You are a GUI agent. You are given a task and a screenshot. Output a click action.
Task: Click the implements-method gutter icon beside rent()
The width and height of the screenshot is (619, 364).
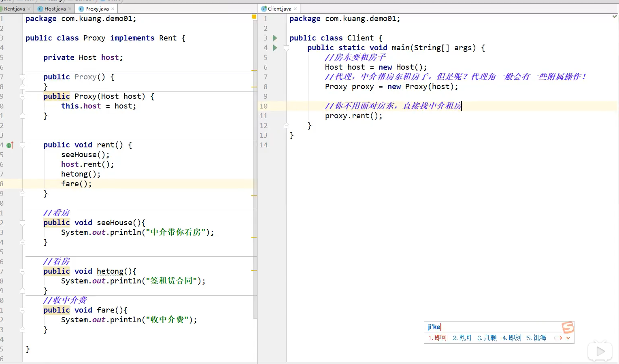pyautogui.click(x=10, y=145)
